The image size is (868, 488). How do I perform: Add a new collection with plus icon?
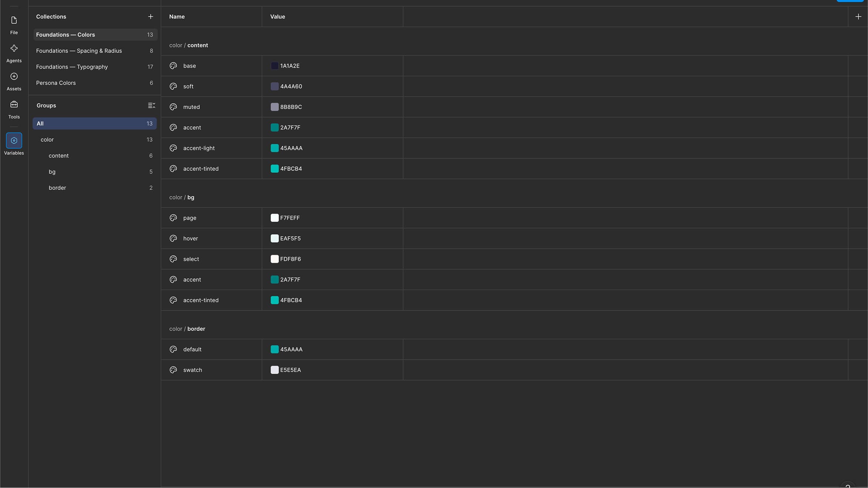pos(150,17)
